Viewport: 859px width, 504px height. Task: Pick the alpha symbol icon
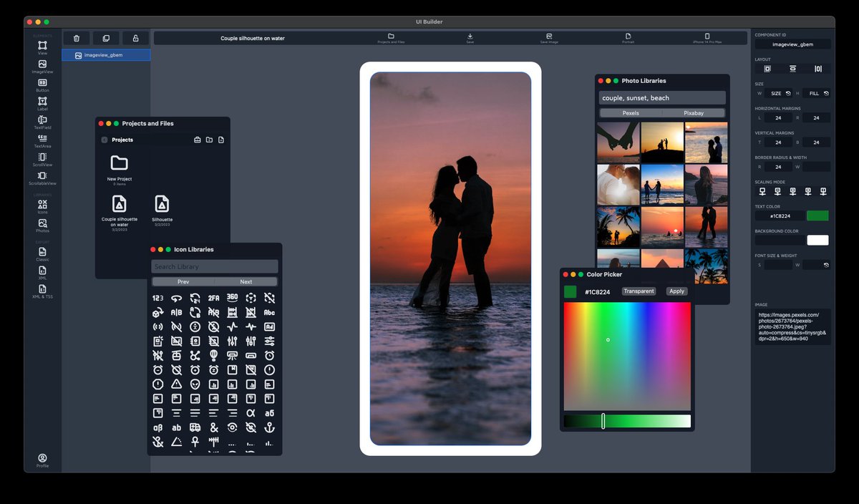coord(251,413)
